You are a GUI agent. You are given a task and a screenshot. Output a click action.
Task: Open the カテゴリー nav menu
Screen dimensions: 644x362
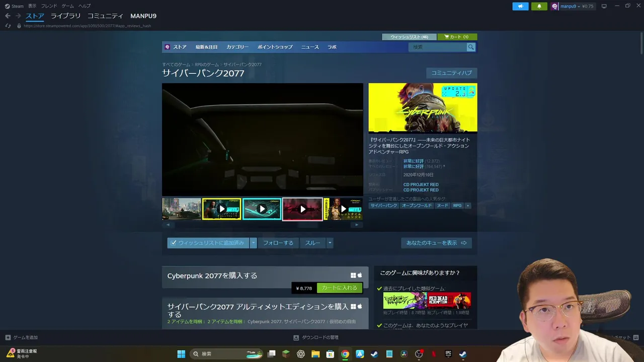[x=237, y=47]
